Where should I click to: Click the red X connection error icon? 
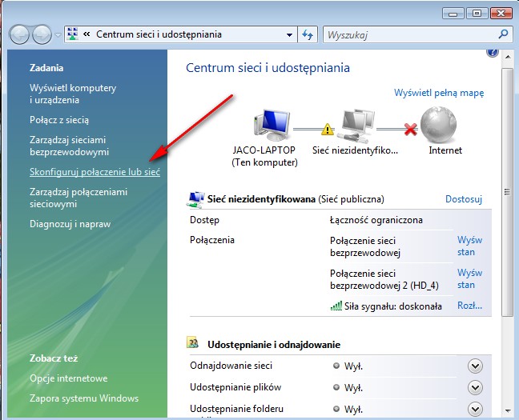tap(411, 129)
